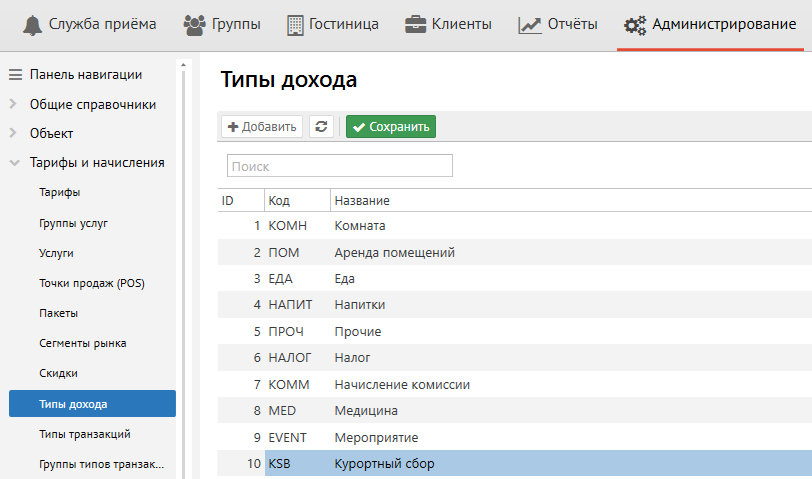Image resolution: width=812 pixels, height=479 pixels.
Task: Click the green Сохранить button
Action: (391, 127)
